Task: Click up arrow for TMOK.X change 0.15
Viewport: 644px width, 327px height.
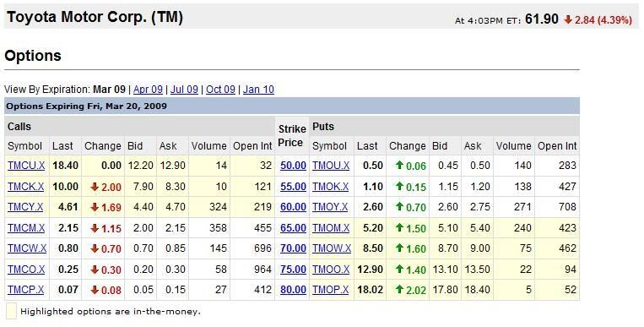Action: (399, 186)
